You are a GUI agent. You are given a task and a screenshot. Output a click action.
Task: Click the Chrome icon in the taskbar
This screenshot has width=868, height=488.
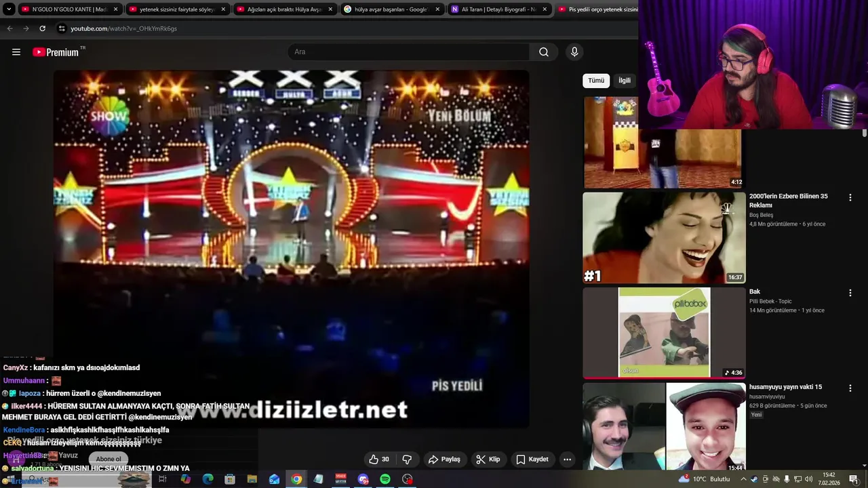296,479
